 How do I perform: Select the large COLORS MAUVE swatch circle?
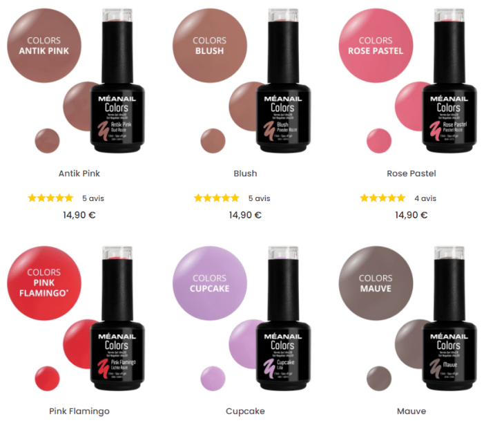376,283
